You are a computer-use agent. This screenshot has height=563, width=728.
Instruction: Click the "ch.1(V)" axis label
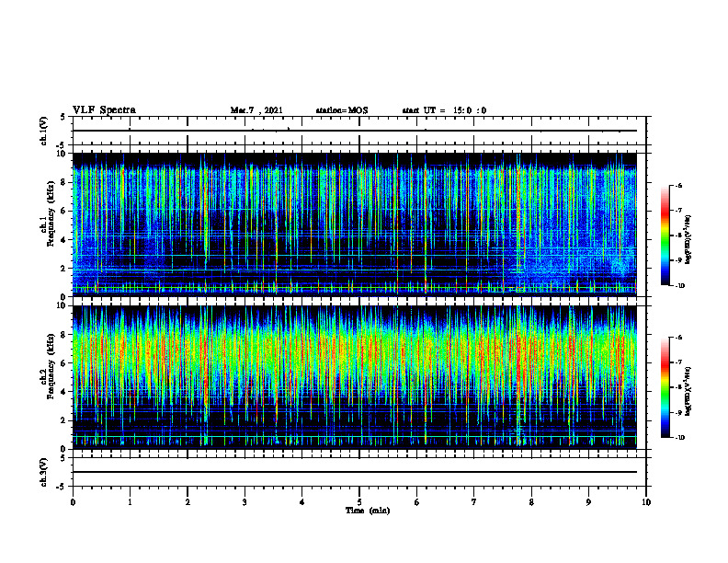pyautogui.click(x=44, y=131)
